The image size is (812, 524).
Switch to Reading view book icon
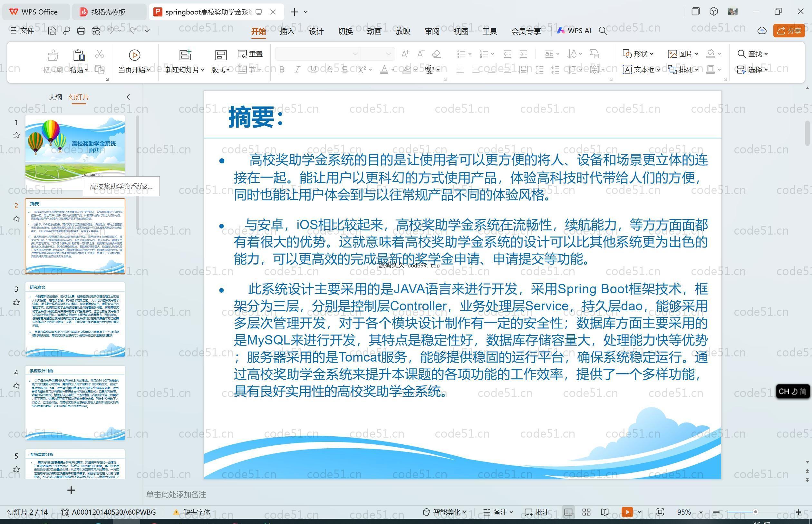pos(605,512)
